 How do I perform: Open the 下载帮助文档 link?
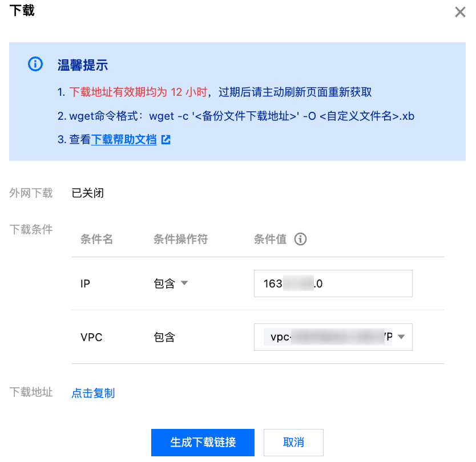click(124, 139)
